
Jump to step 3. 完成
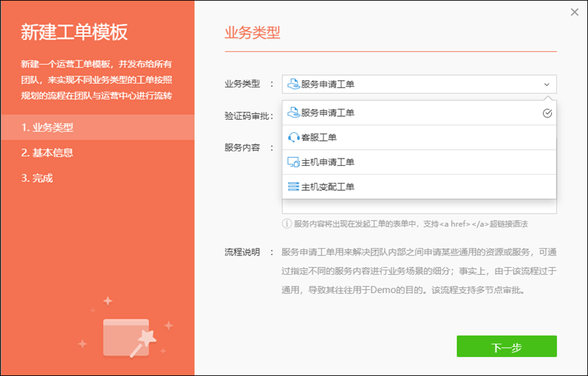coord(37,178)
